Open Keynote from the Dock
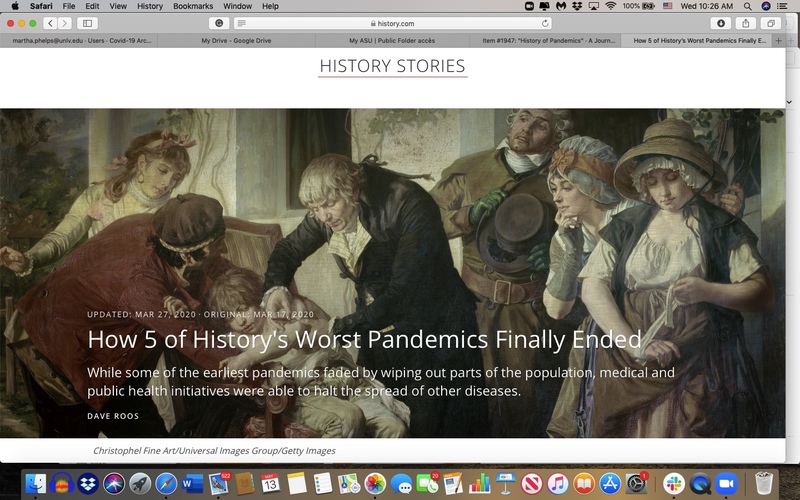 (505, 483)
